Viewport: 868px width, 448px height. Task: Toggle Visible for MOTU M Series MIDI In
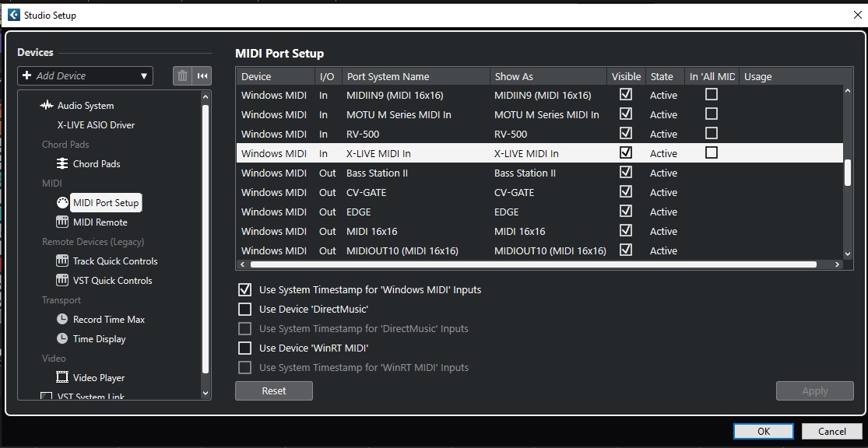[x=626, y=114]
